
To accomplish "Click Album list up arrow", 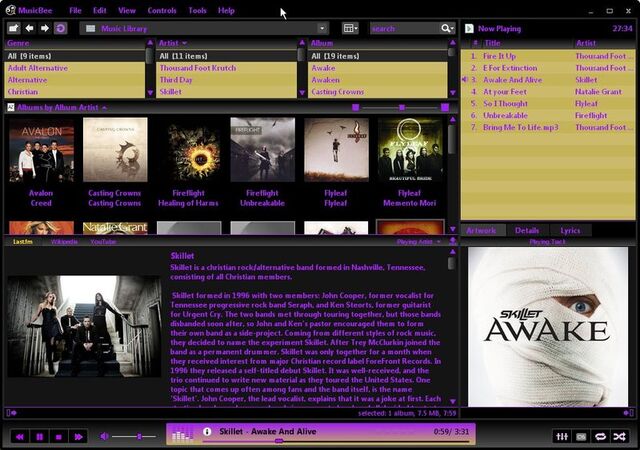I will (x=452, y=42).
